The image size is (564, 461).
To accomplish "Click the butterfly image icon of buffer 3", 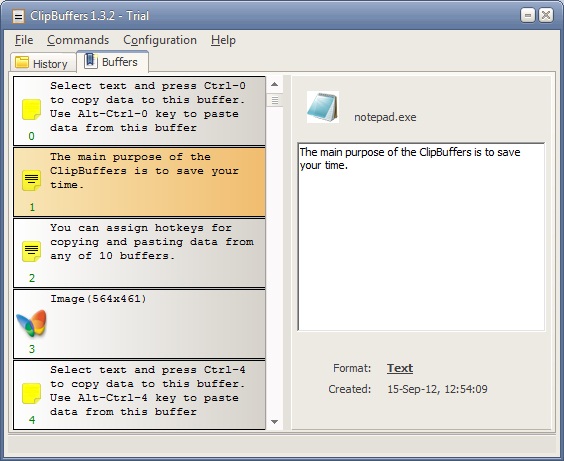I will tap(32, 323).
